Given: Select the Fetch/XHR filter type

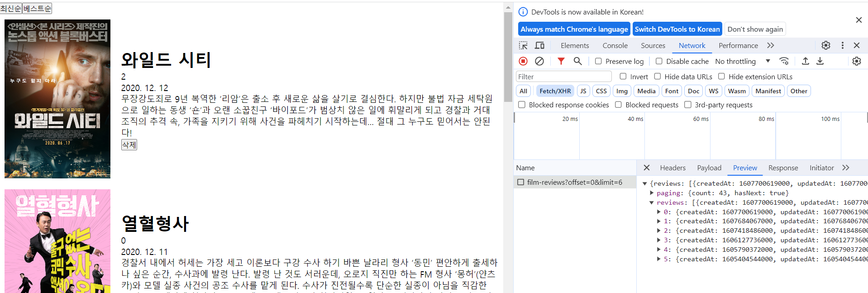Looking at the screenshot, I should click(x=555, y=91).
